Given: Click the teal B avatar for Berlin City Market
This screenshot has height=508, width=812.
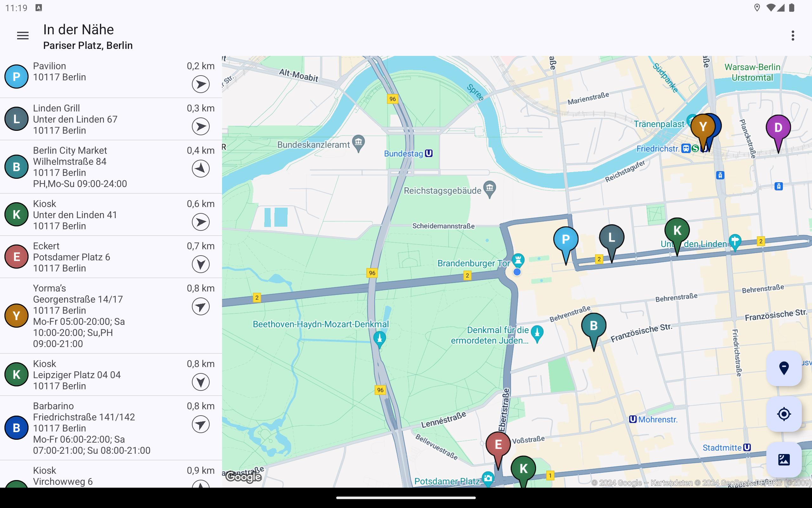Looking at the screenshot, I should coord(16,167).
